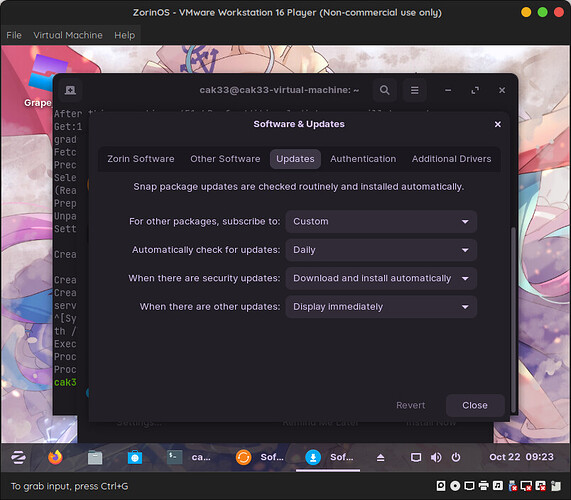Switch to the Other Software tab
The image size is (571, 500).
(225, 159)
